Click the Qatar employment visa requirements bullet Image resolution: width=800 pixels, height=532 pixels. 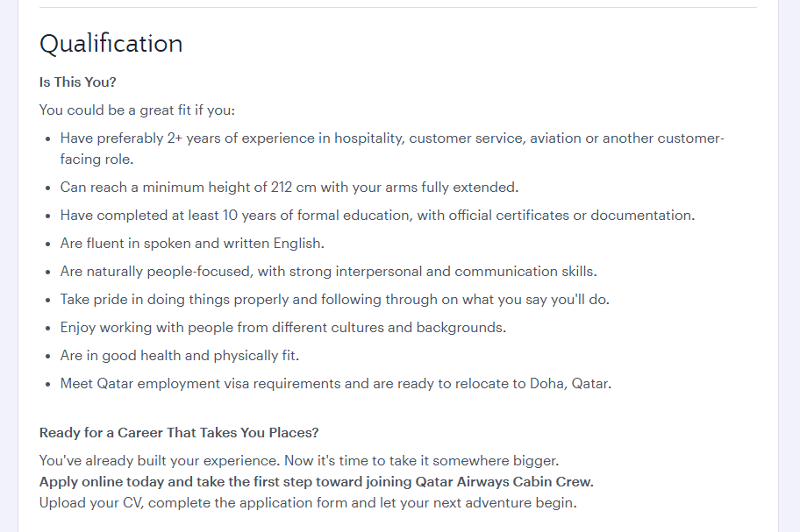pyautogui.click(x=336, y=383)
